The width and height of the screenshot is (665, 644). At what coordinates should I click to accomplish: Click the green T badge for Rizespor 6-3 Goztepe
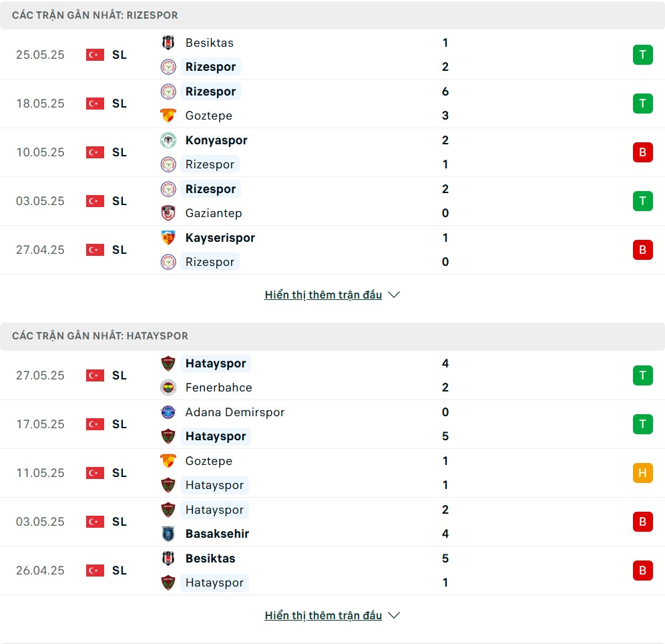(x=642, y=104)
